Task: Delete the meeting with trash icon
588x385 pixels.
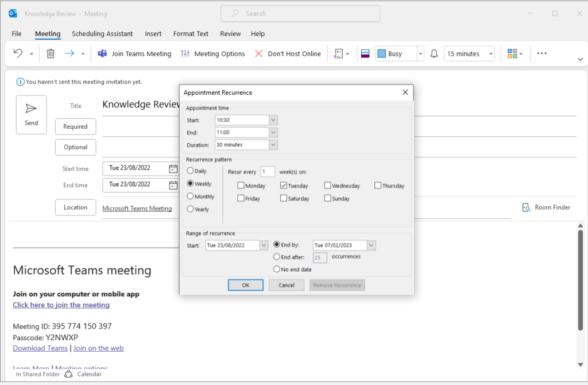Action: click(51, 53)
